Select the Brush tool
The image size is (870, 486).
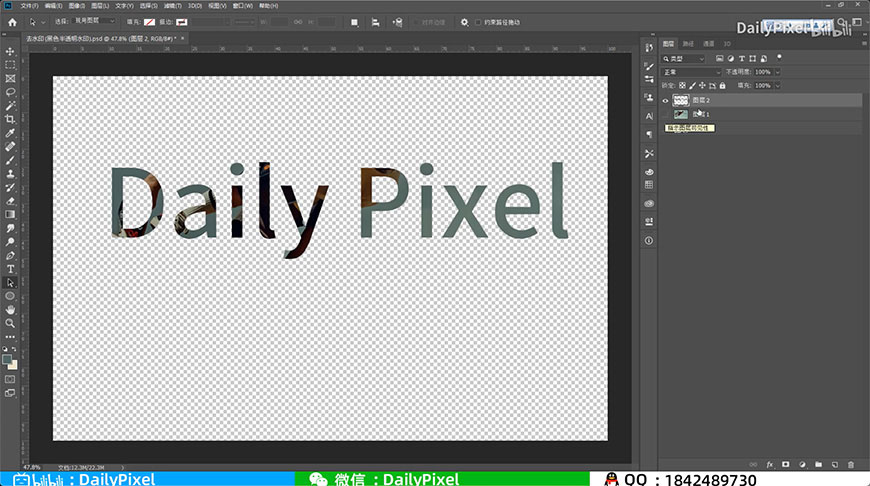point(10,160)
